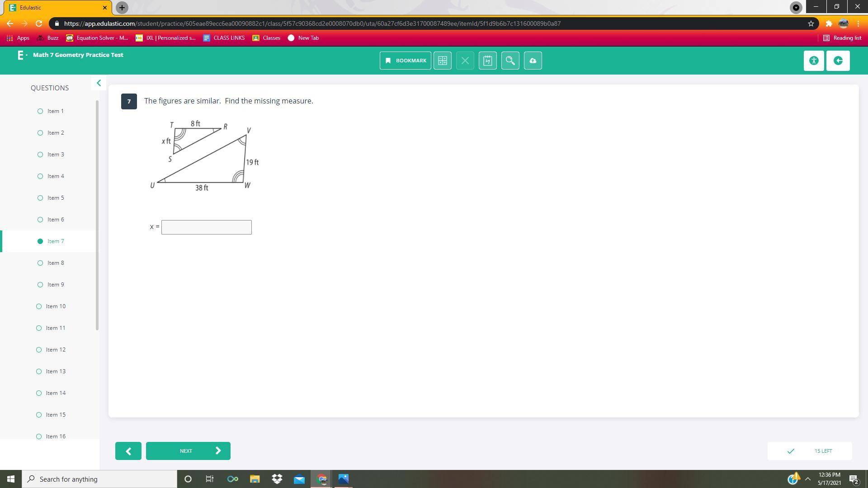The image size is (868, 488).
Task: Click the crossed-out answer eliminator icon
Action: 465,61
